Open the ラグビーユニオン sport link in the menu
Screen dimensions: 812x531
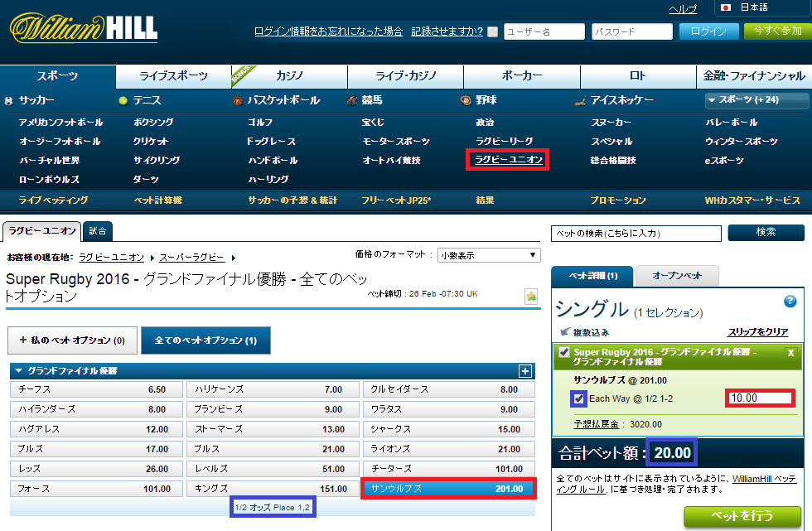pos(508,159)
